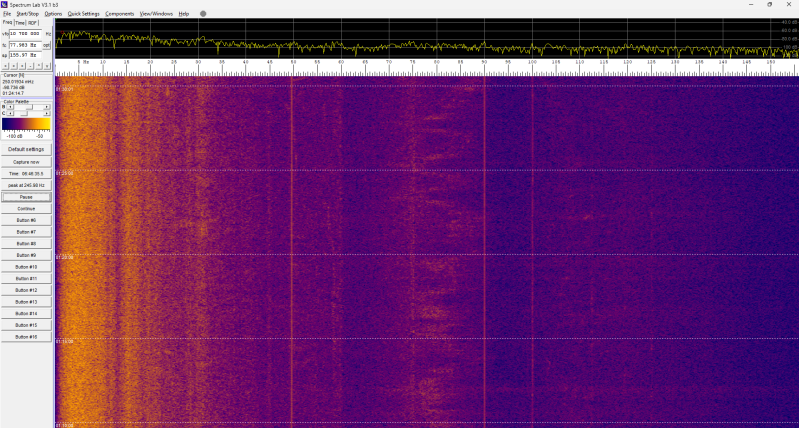Open the Options menu
799x428 pixels.
pos(53,14)
